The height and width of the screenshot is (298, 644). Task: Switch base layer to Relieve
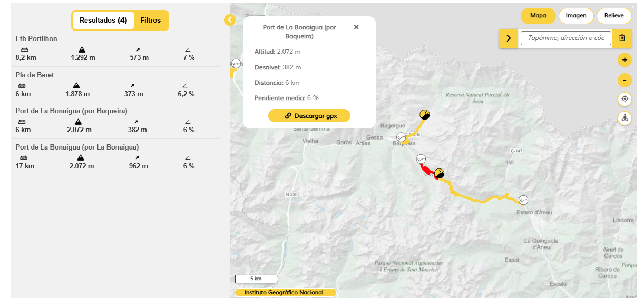(x=614, y=16)
